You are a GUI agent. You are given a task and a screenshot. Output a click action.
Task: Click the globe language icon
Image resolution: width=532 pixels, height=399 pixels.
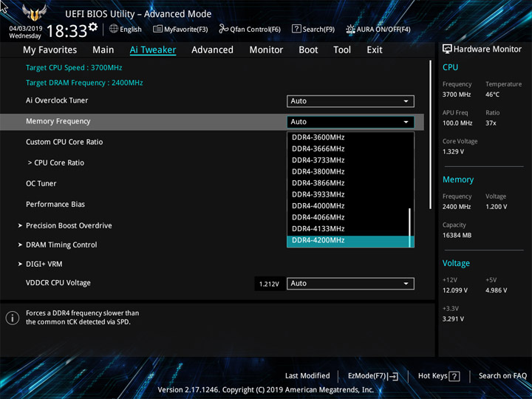click(114, 29)
